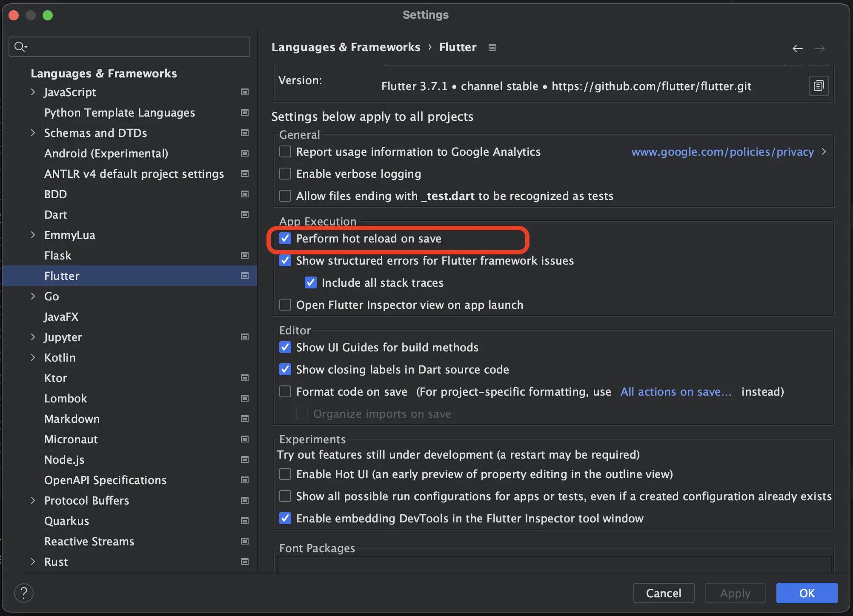Screen dimensions: 853x616
Task: Focus the settings search field
Action: tap(136, 47)
